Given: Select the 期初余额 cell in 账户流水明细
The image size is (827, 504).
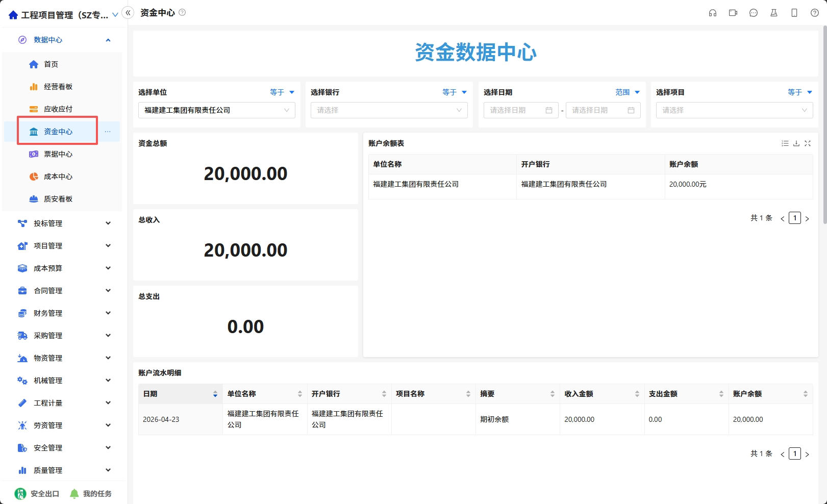Looking at the screenshot, I should 518,419.
